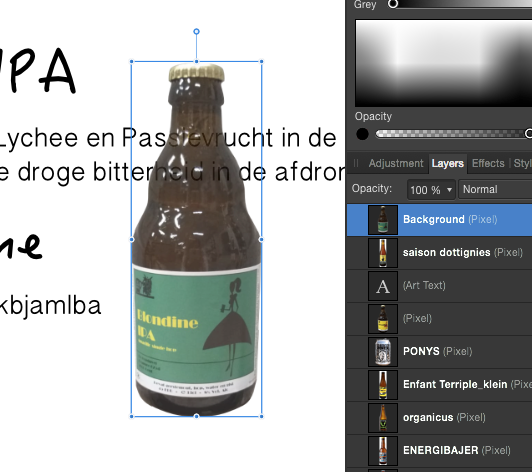Click the Background layer bottle thumbnail

click(x=383, y=220)
